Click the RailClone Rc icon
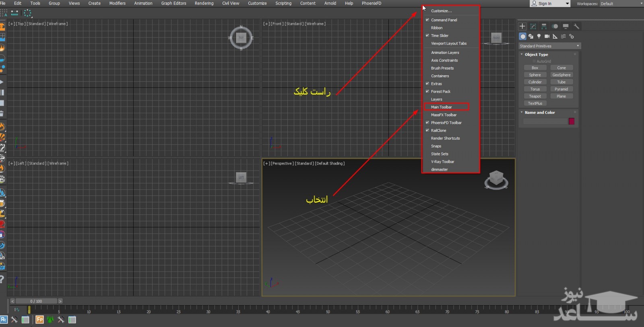Viewport: 644px width, 327px height. [4, 320]
